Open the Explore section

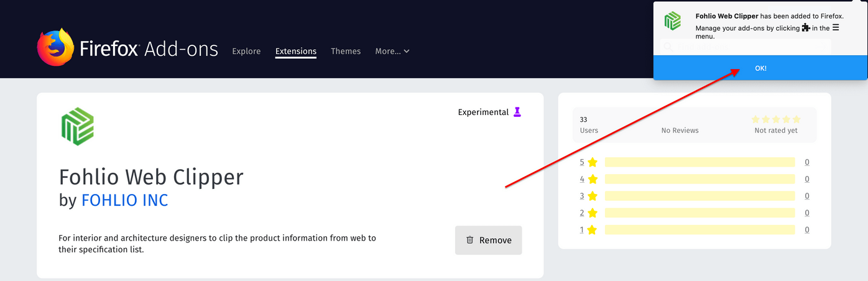(246, 51)
